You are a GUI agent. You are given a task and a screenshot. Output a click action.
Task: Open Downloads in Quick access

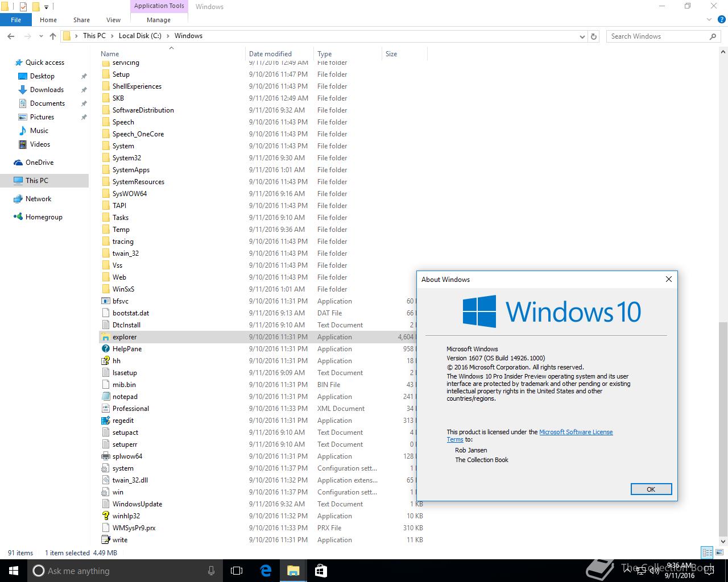(x=47, y=90)
